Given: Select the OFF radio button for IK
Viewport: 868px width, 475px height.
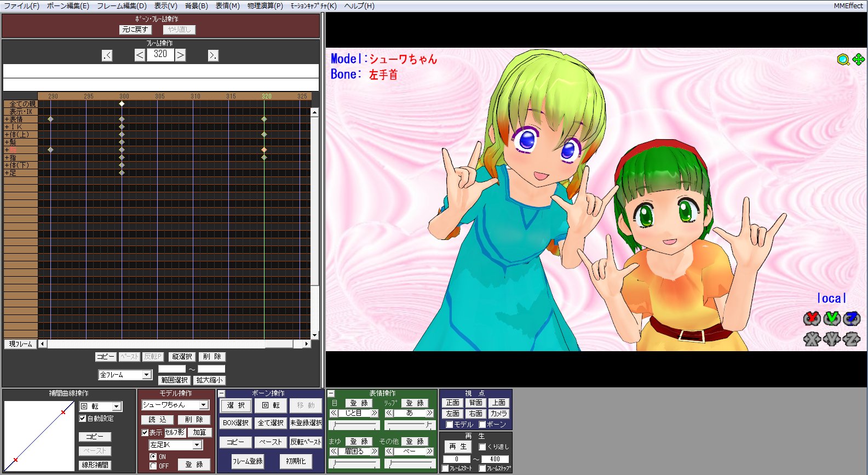Looking at the screenshot, I should tap(153, 466).
